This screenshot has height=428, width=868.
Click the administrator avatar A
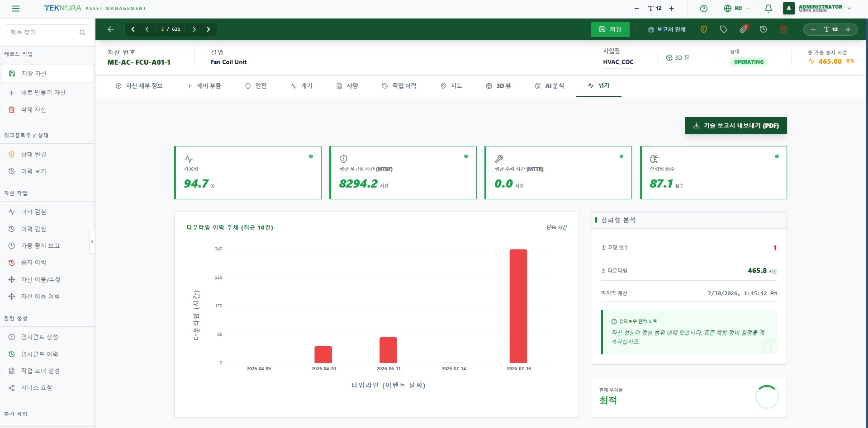pyautogui.click(x=789, y=9)
